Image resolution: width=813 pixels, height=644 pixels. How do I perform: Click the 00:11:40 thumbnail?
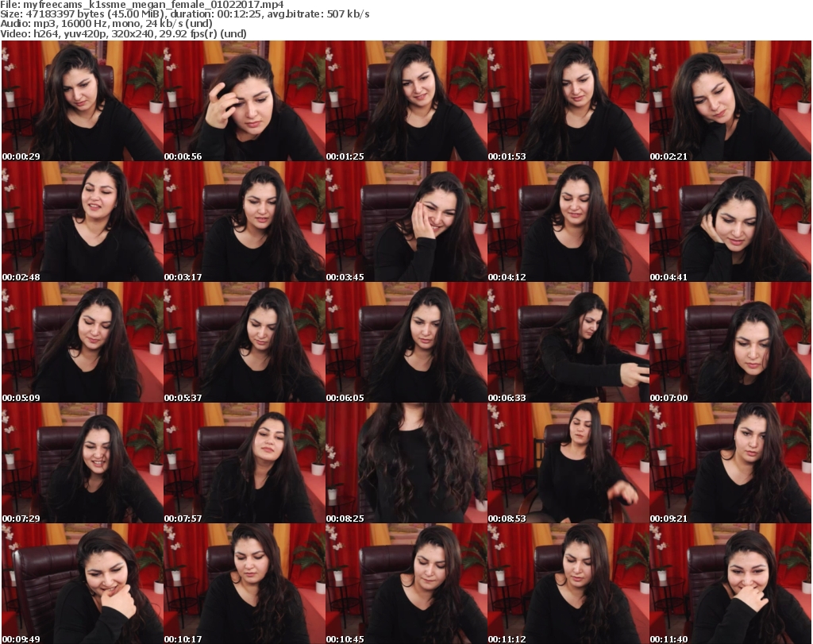pyautogui.click(x=730, y=584)
